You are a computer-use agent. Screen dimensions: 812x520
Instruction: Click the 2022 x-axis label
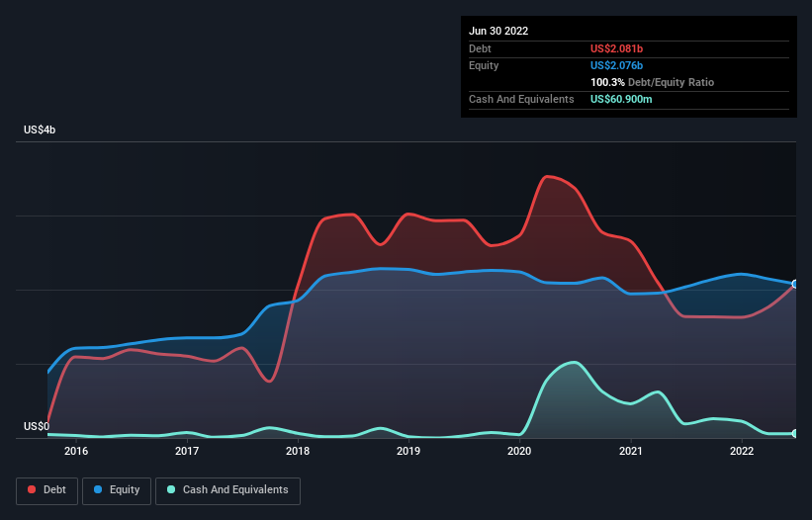[742, 451]
